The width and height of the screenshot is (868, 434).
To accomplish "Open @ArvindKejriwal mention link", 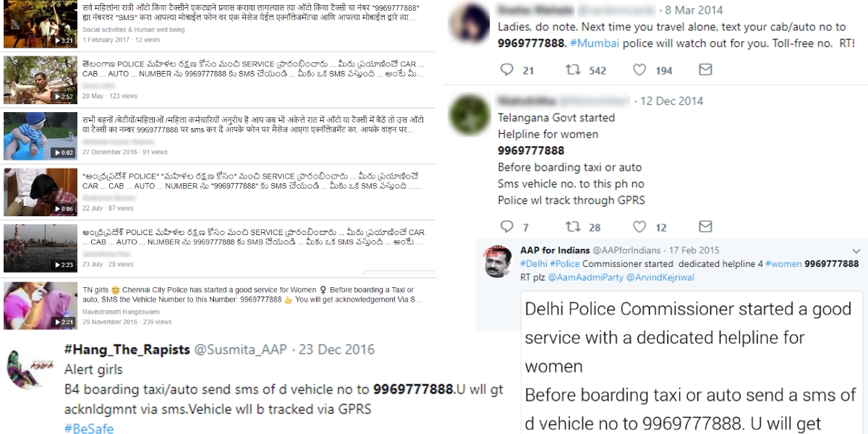I will click(664, 276).
